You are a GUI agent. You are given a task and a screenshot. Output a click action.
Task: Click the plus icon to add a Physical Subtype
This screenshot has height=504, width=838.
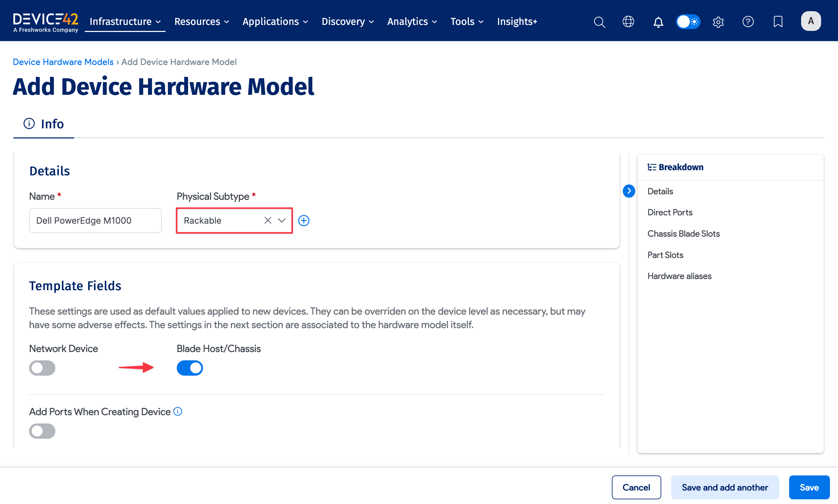pos(304,220)
